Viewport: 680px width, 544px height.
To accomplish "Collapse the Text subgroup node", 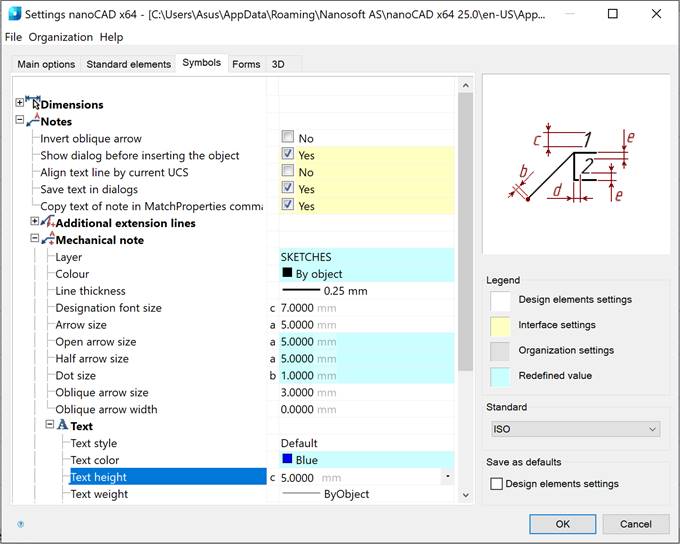I will coord(50,424).
